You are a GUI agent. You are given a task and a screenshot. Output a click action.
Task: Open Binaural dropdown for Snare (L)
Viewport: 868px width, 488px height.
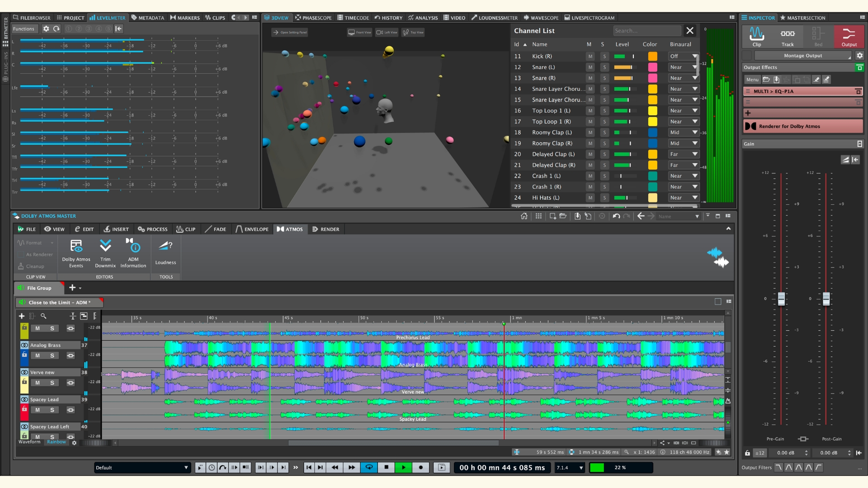pos(684,67)
